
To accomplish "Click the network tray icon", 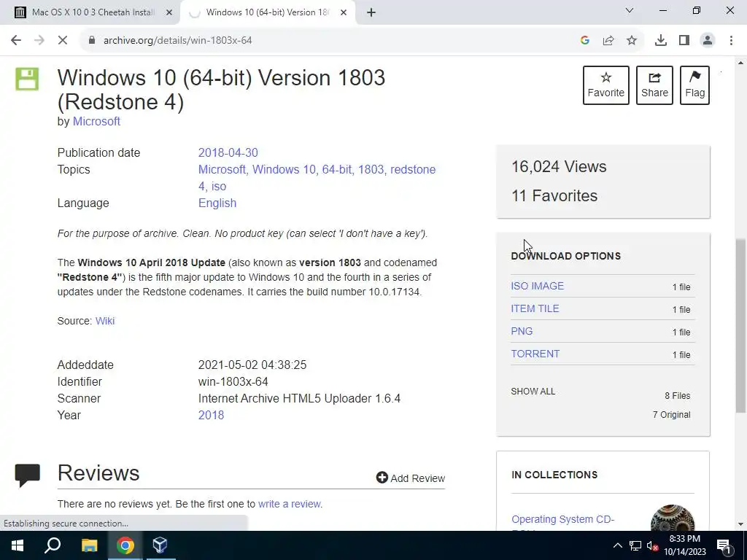I will tap(635, 545).
